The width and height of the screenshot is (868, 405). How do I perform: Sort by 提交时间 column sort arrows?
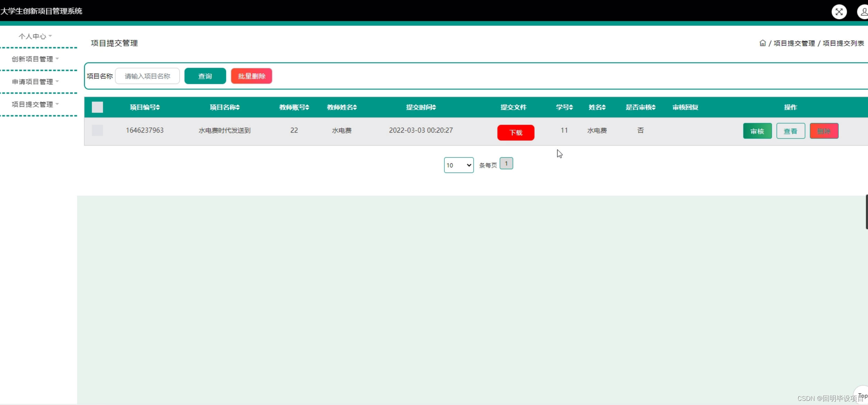[434, 107]
